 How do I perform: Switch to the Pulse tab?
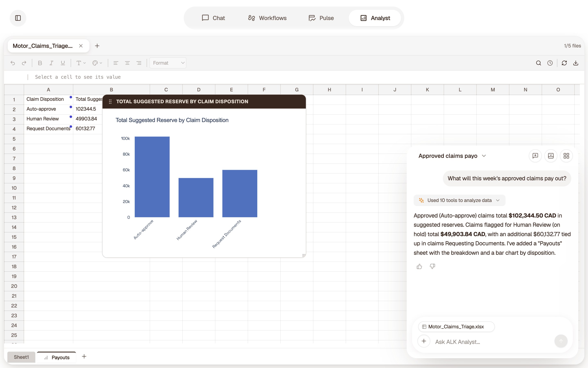point(321,18)
